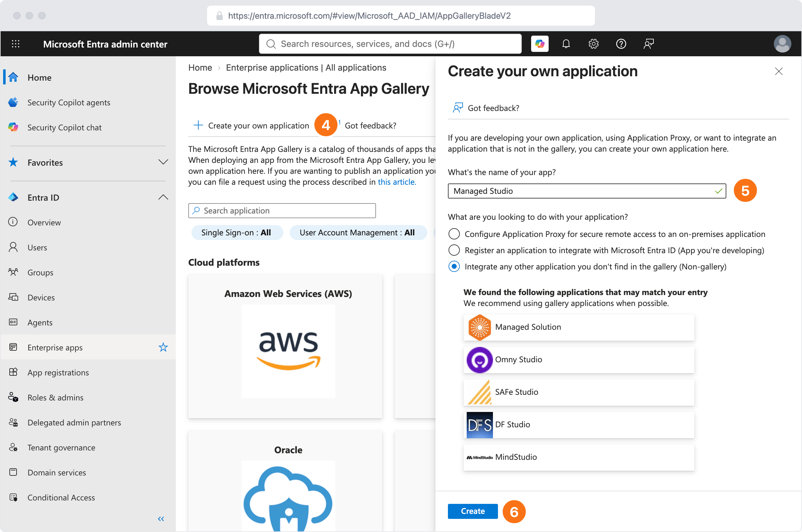Click the Overview info icon
Image resolution: width=802 pixels, height=532 pixels.
(13, 222)
